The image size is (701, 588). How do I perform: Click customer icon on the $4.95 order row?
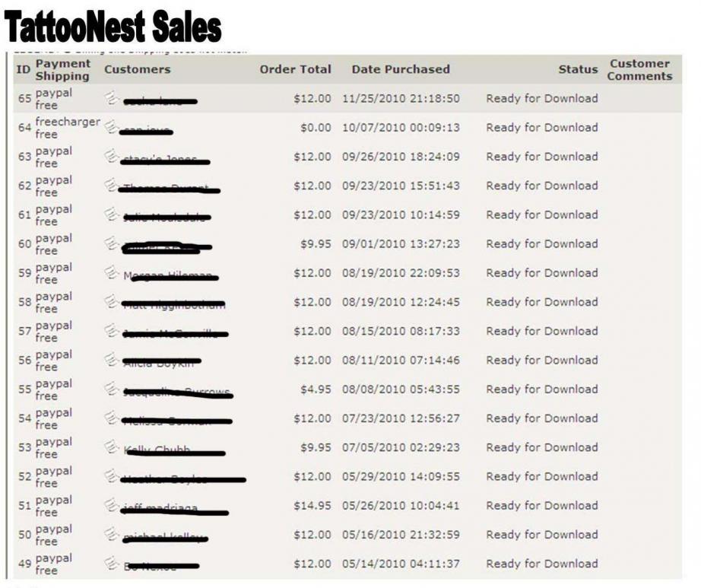click(x=112, y=388)
